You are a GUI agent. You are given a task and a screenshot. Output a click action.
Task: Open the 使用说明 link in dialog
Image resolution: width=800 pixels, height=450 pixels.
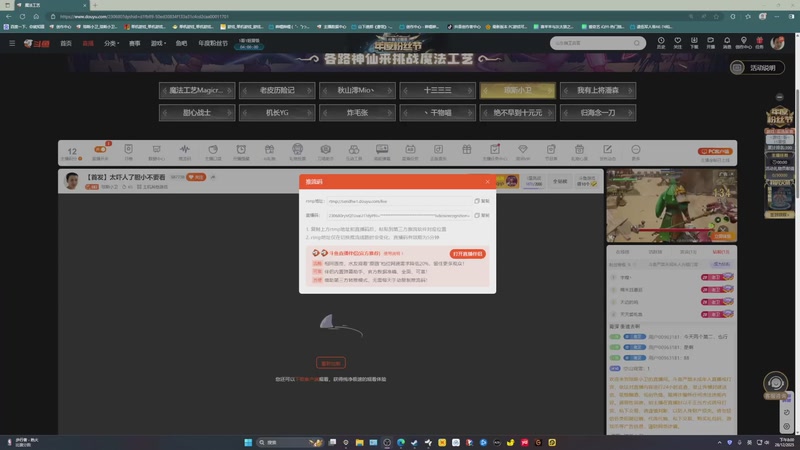coord(392,253)
